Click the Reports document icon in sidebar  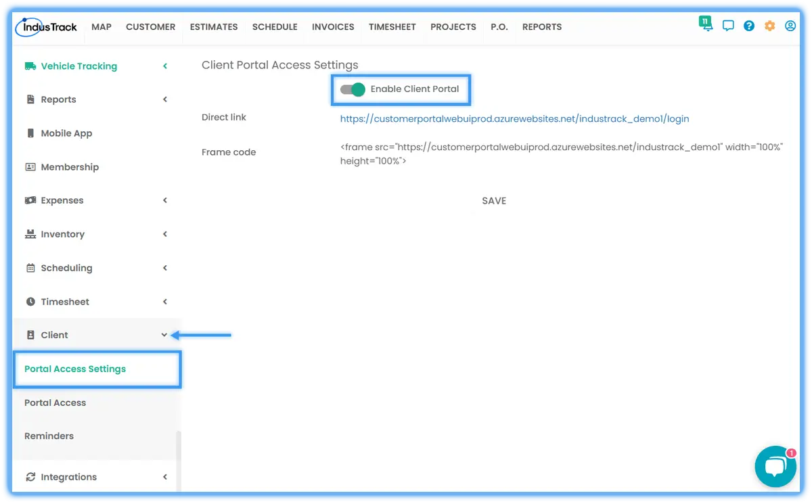(x=30, y=99)
